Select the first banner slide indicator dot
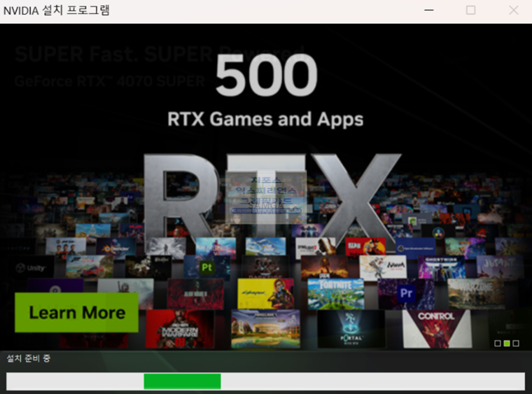 point(497,343)
